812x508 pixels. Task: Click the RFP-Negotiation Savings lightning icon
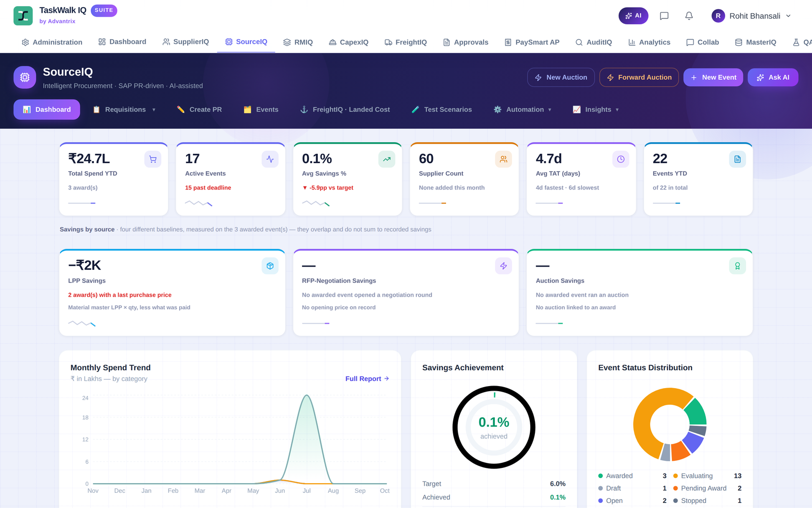(x=503, y=266)
